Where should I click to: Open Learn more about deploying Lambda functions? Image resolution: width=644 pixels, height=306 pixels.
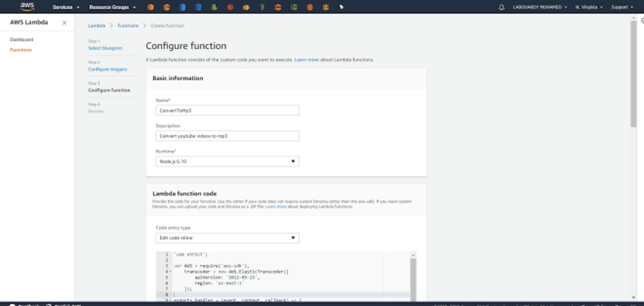point(276,207)
